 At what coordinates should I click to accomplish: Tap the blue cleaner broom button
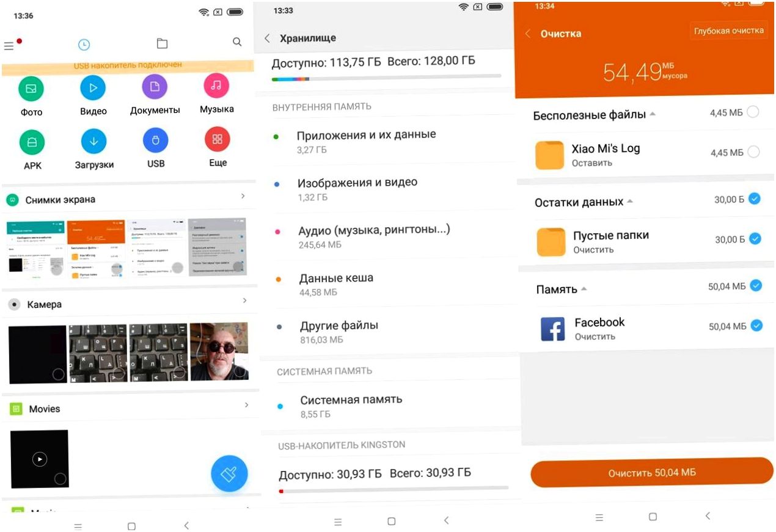click(x=229, y=474)
